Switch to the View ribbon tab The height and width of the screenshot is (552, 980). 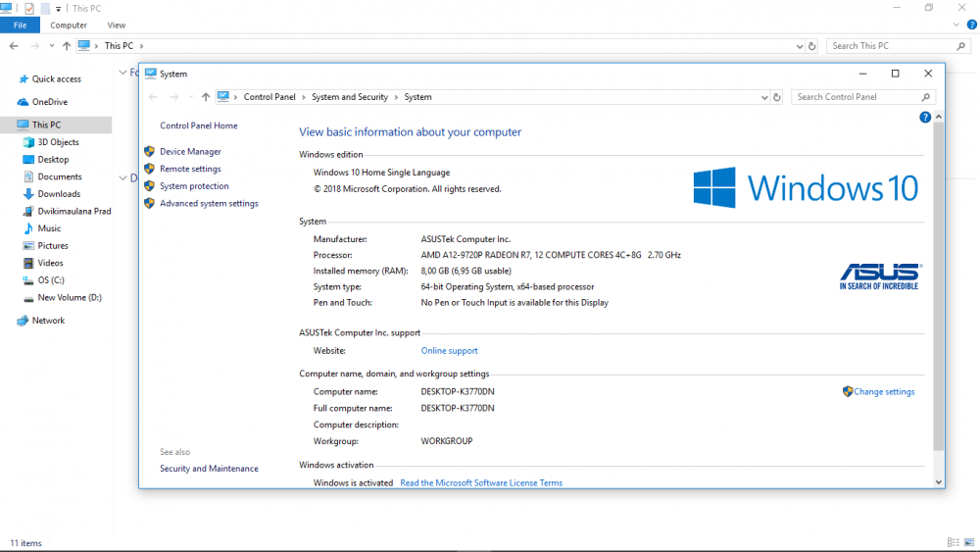[116, 25]
